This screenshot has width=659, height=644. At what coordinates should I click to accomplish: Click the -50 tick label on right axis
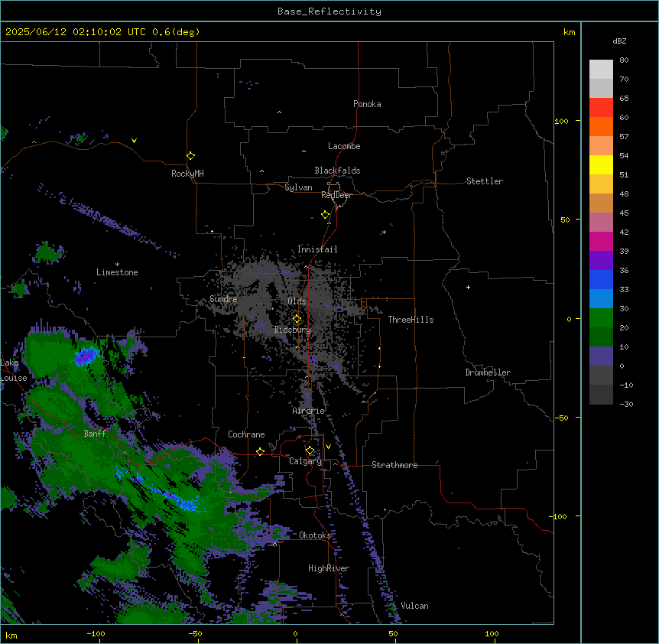(x=561, y=418)
